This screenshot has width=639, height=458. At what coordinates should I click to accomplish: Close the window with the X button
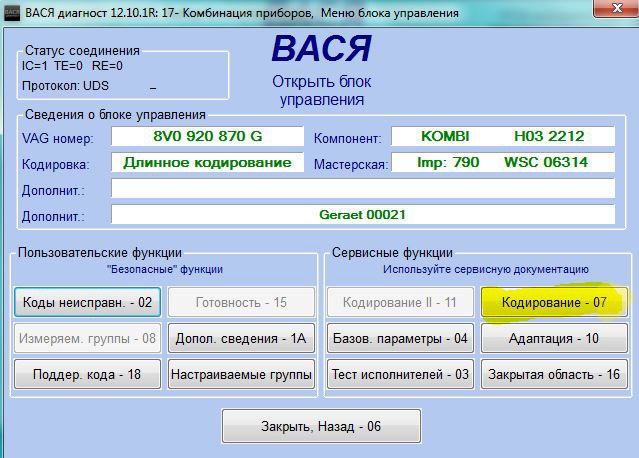pos(616,8)
